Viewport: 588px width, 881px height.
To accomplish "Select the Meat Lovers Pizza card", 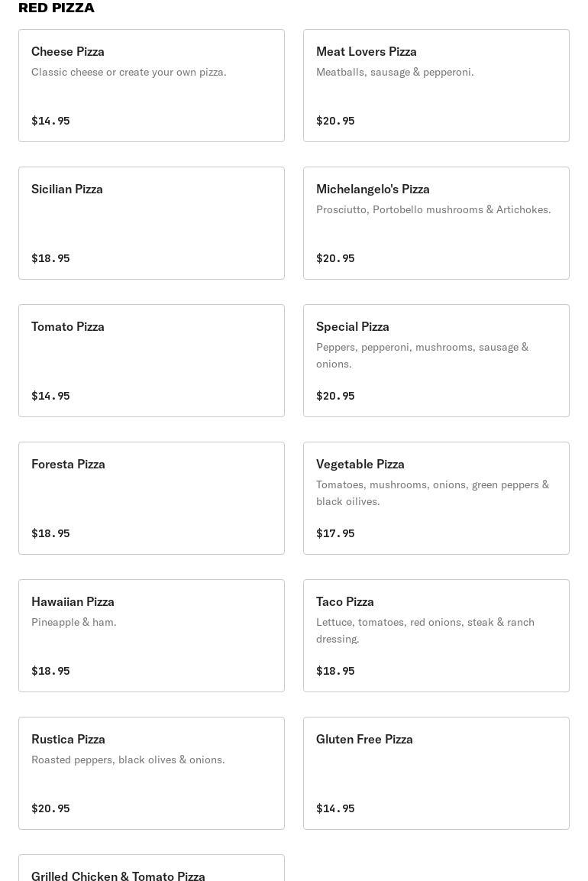I will [x=436, y=86].
